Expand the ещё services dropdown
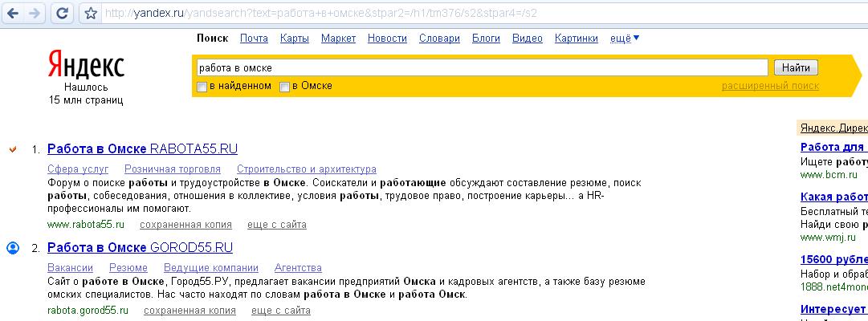Image resolution: width=868 pixels, height=321 pixels. click(625, 39)
